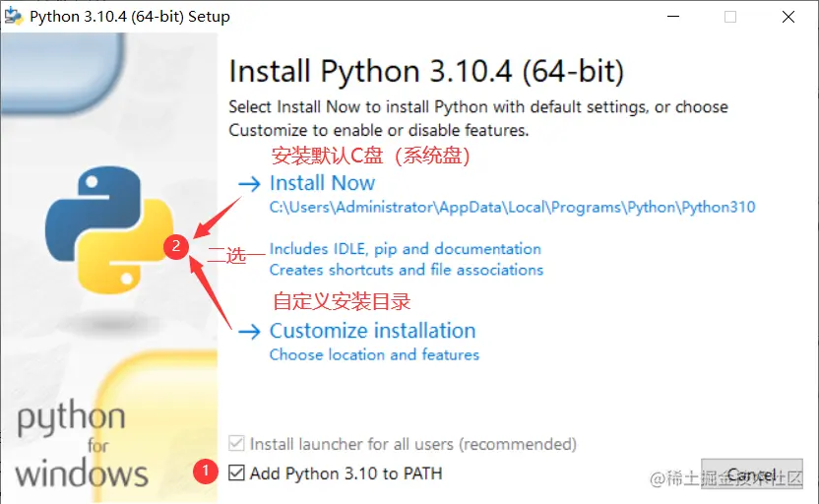Minimize the Python Setup window
The height and width of the screenshot is (504, 819).
point(673,17)
